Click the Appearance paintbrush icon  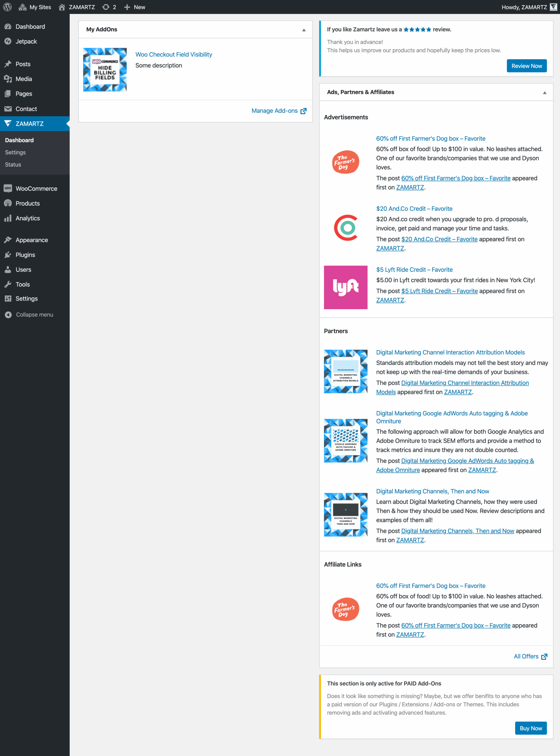pos(8,239)
